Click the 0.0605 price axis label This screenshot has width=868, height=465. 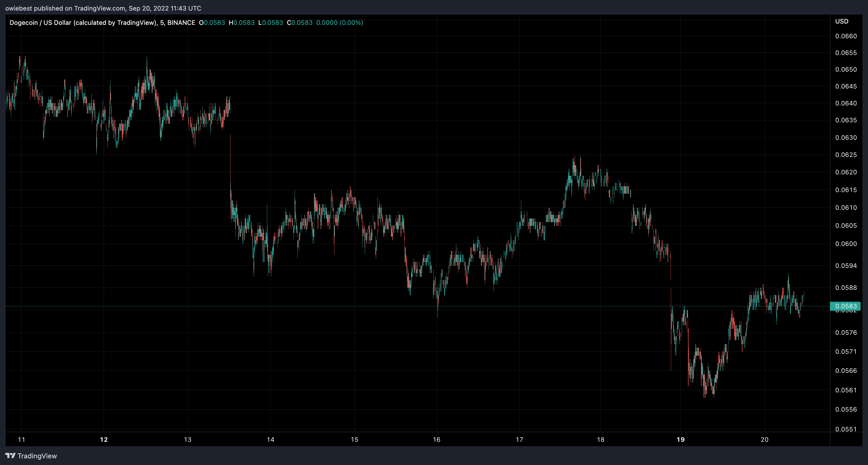coord(846,225)
